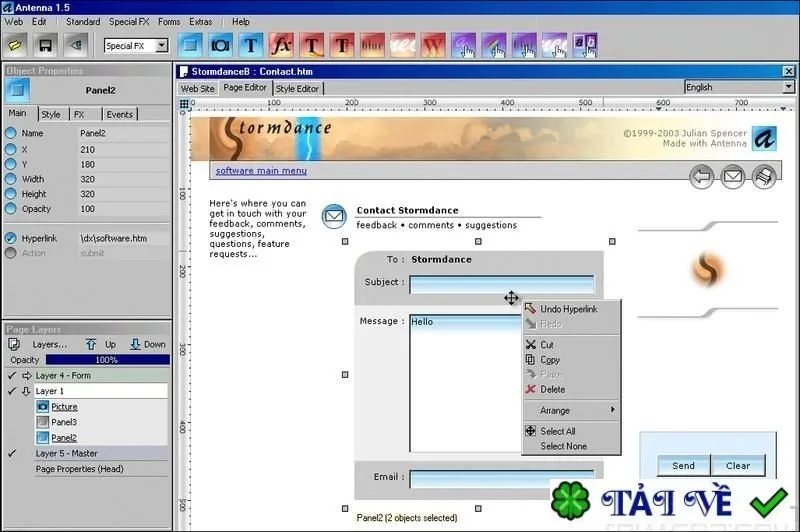
Task: Select the purple ab rollover tool
Action: point(585,45)
